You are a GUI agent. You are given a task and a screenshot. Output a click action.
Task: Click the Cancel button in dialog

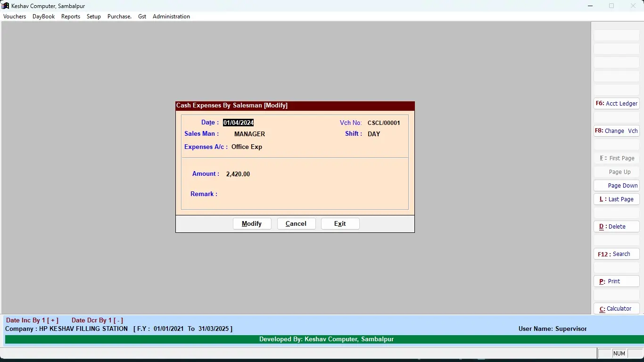coord(296,224)
